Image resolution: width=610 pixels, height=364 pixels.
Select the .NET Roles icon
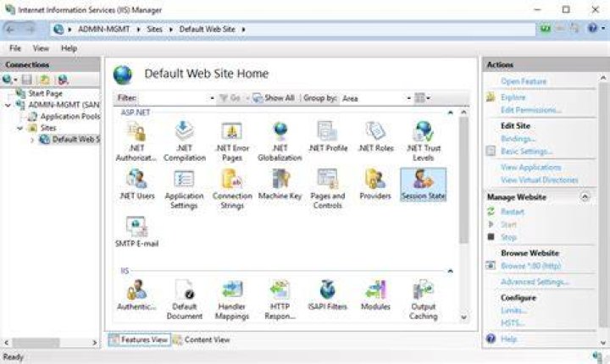tap(376, 137)
